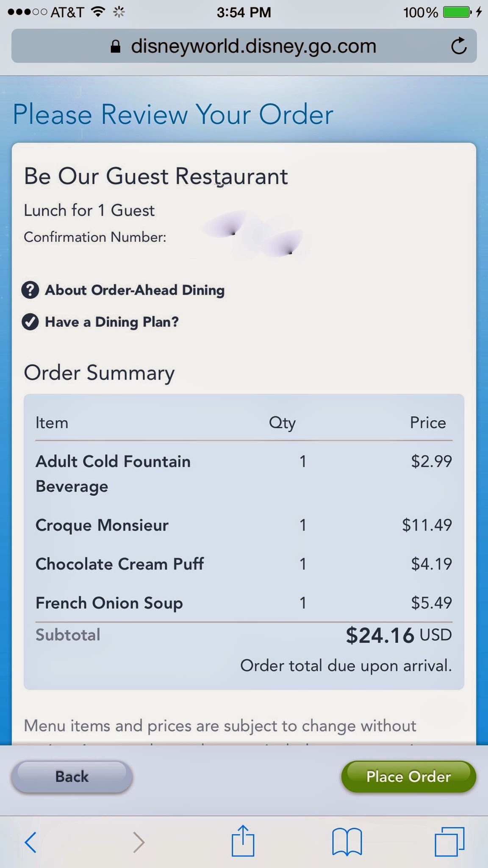Tap the French Onion Soup item
488x868 pixels.
click(x=109, y=603)
